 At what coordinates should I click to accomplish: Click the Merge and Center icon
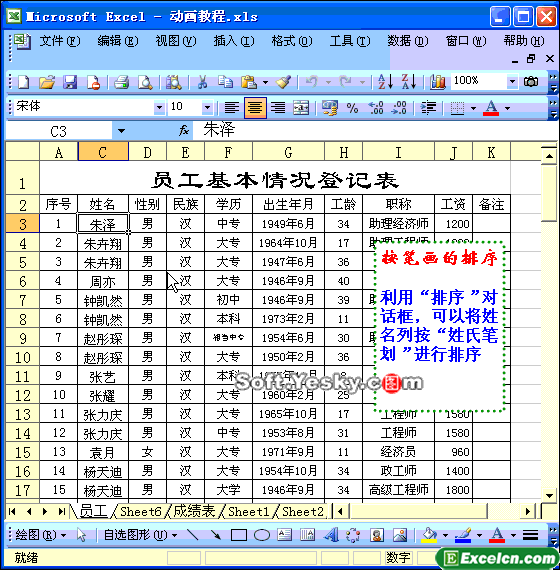(301, 108)
